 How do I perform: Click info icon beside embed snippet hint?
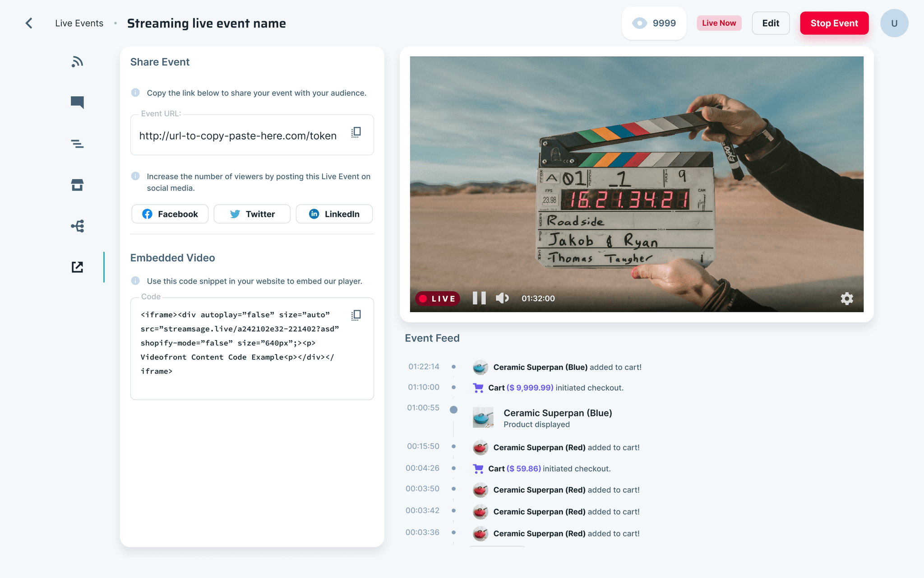click(135, 281)
